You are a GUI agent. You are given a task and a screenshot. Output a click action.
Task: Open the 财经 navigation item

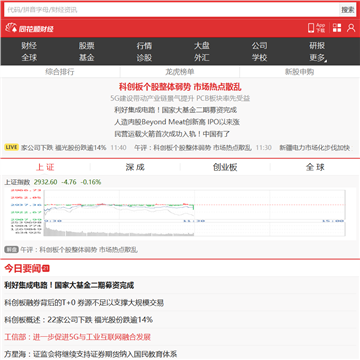tap(29, 46)
